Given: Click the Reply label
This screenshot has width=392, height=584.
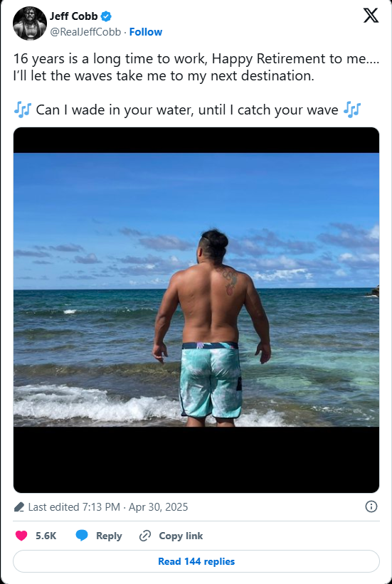Looking at the screenshot, I should [x=109, y=536].
